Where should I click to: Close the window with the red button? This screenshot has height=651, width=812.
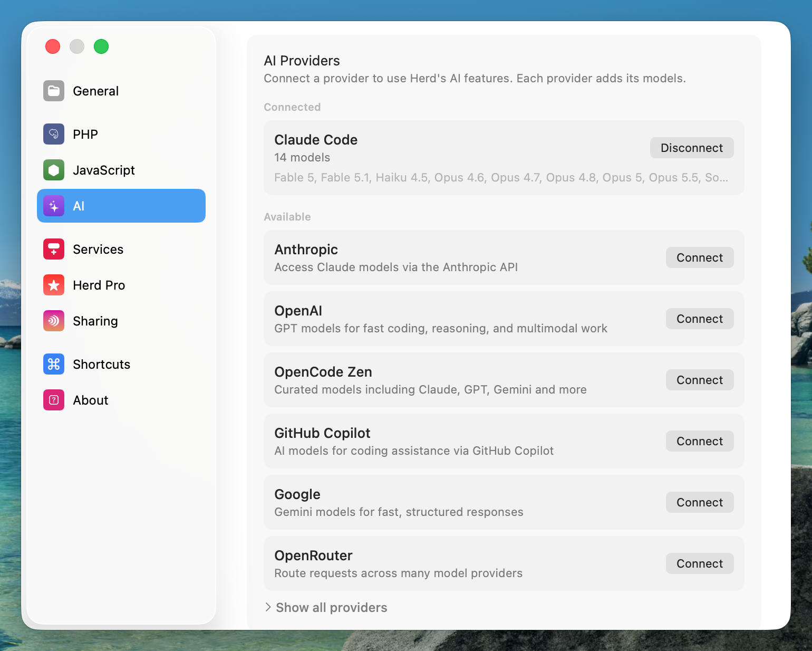click(53, 46)
